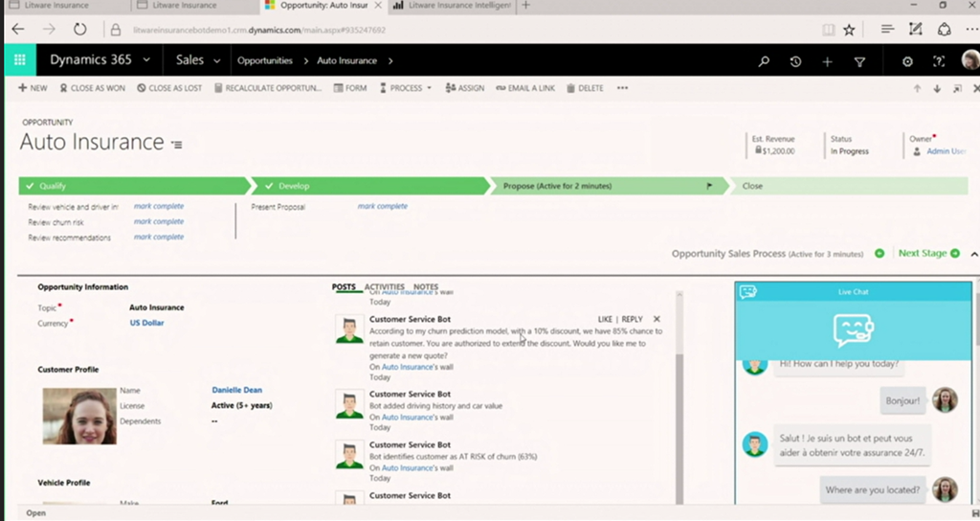Click 'Where are you located?' chat message
The image size is (980, 521).
click(873, 489)
